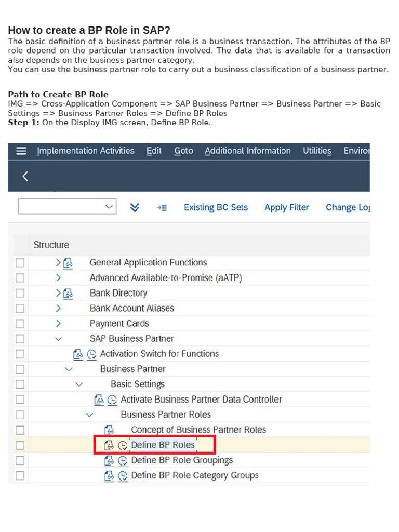399x532 pixels.
Task: Click Existing BC Sets button
Action: [x=216, y=207]
